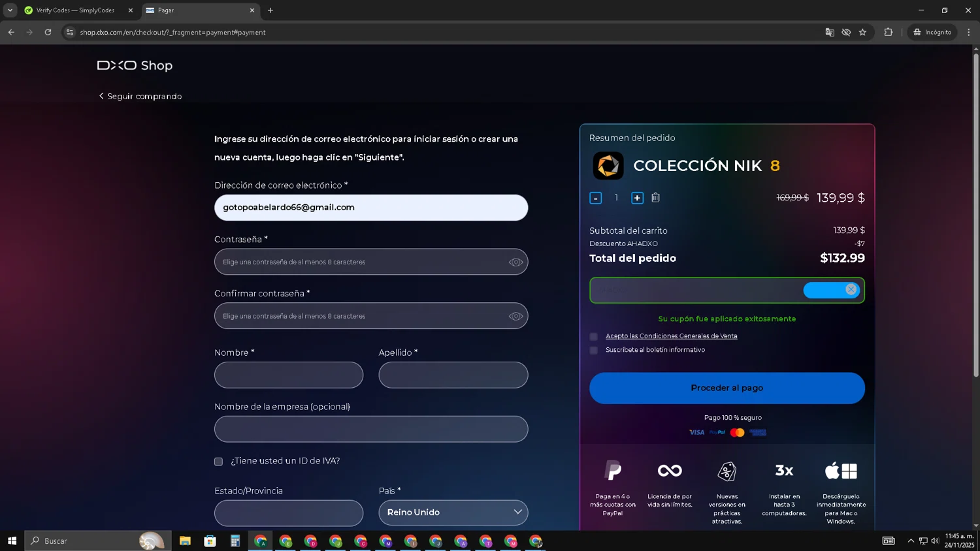Image resolution: width=980 pixels, height=551 pixels.
Task: Click the Confirmar contraseña field
Action: [x=371, y=316]
